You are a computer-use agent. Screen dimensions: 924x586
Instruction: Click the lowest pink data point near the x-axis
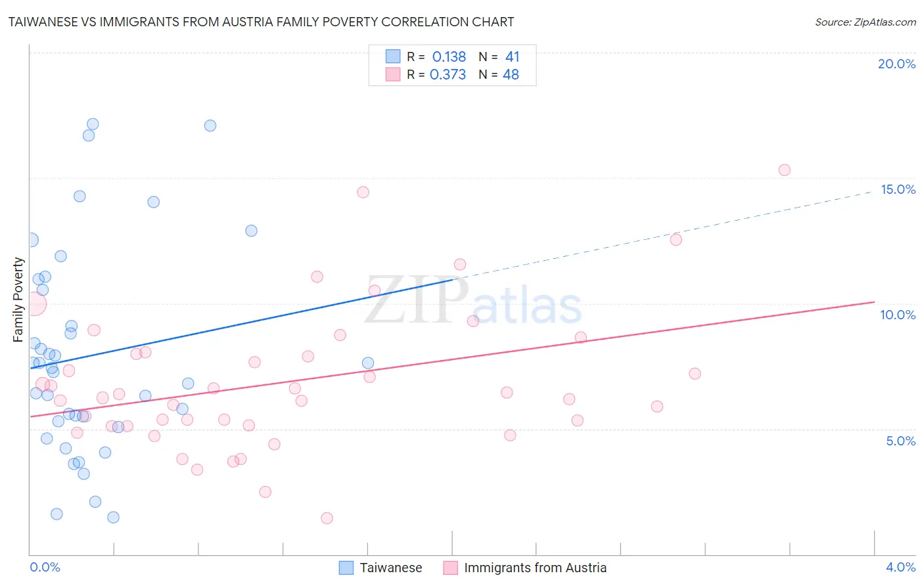tap(327, 518)
